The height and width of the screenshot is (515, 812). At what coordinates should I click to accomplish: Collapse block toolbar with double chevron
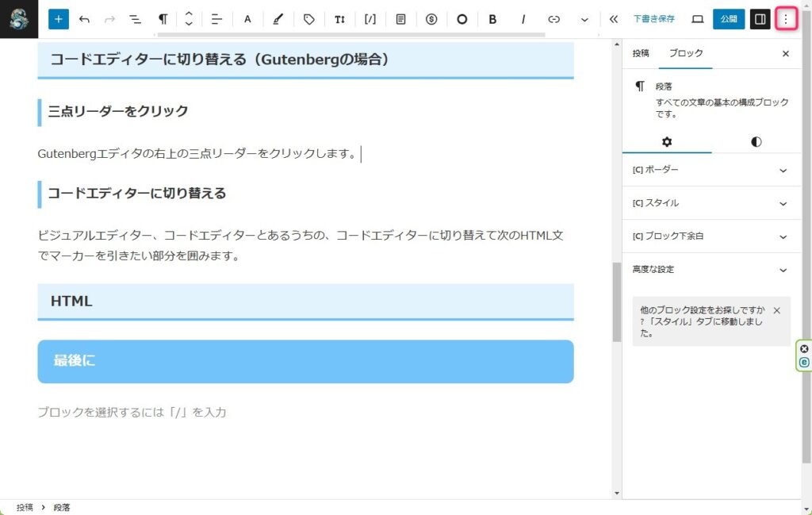click(x=613, y=19)
